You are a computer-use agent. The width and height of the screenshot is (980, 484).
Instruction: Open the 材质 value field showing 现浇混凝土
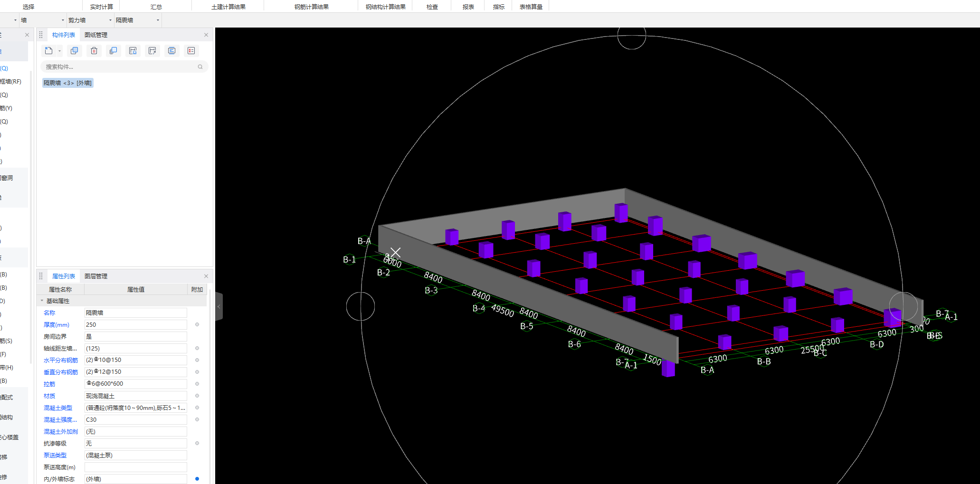click(x=135, y=396)
